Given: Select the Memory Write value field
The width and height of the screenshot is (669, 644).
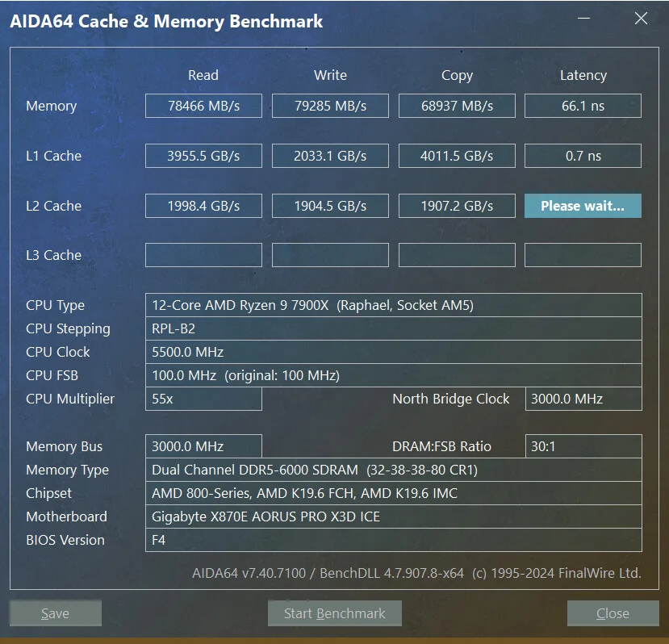Looking at the screenshot, I should 330,106.
